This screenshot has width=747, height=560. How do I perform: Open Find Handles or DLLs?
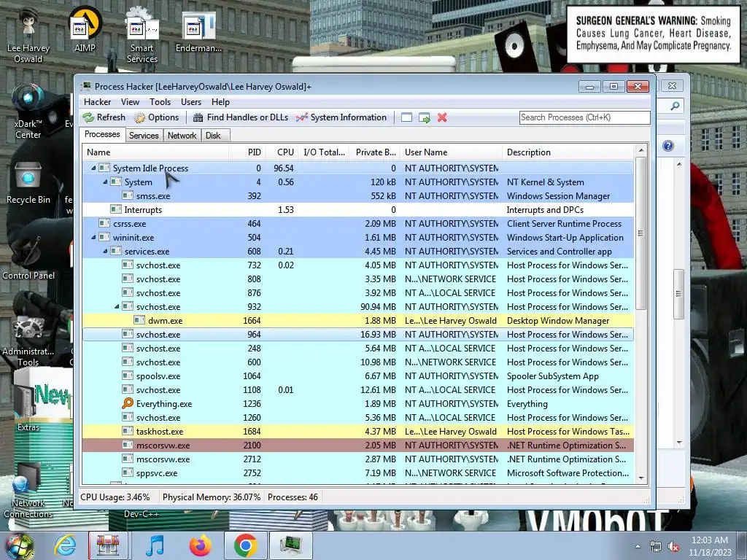[241, 117]
